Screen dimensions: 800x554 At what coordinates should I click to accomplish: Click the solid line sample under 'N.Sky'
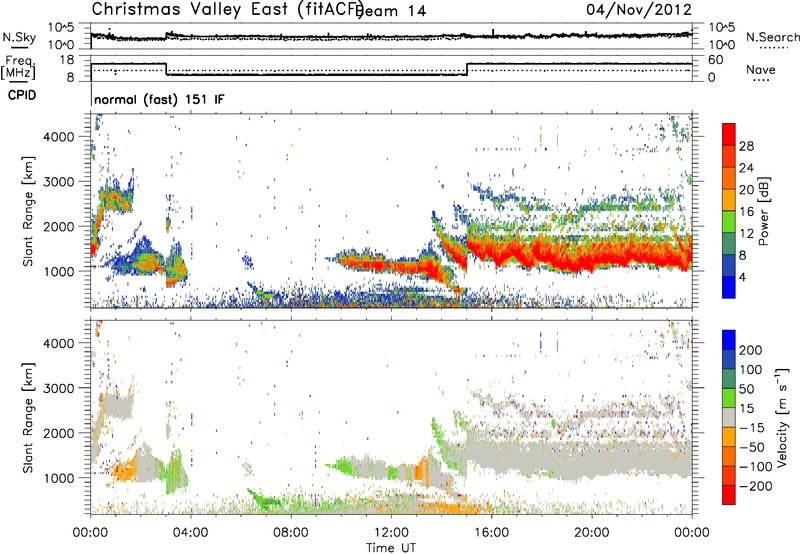click(x=19, y=48)
